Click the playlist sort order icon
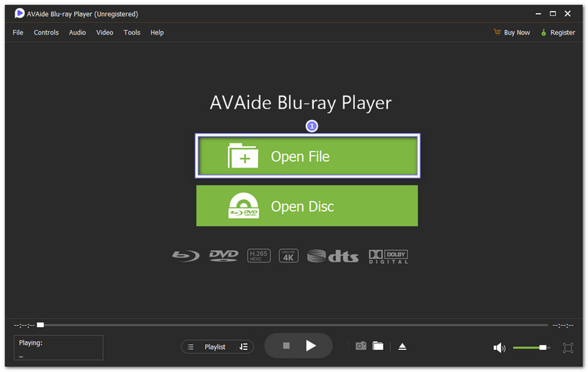 click(243, 346)
